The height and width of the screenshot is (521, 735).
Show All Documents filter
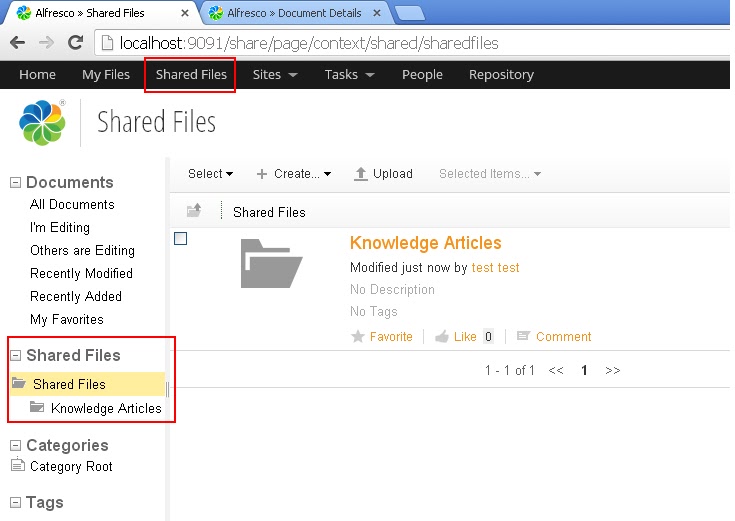72,204
